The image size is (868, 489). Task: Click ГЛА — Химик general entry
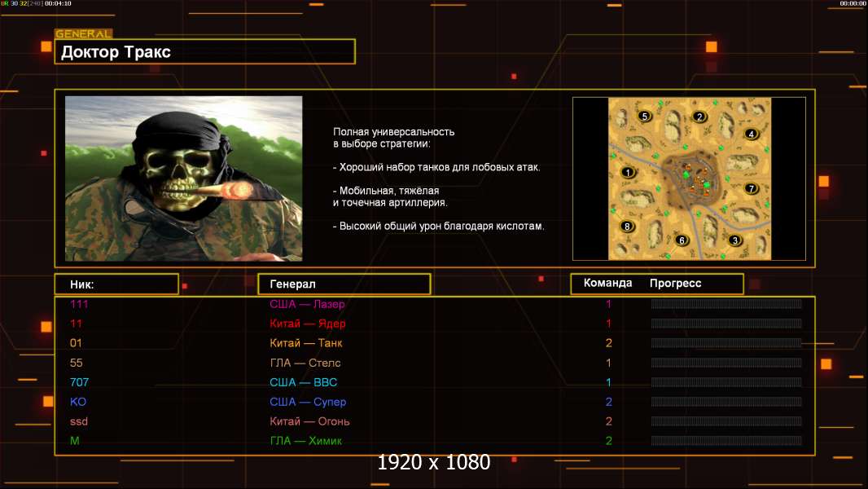[x=305, y=441]
